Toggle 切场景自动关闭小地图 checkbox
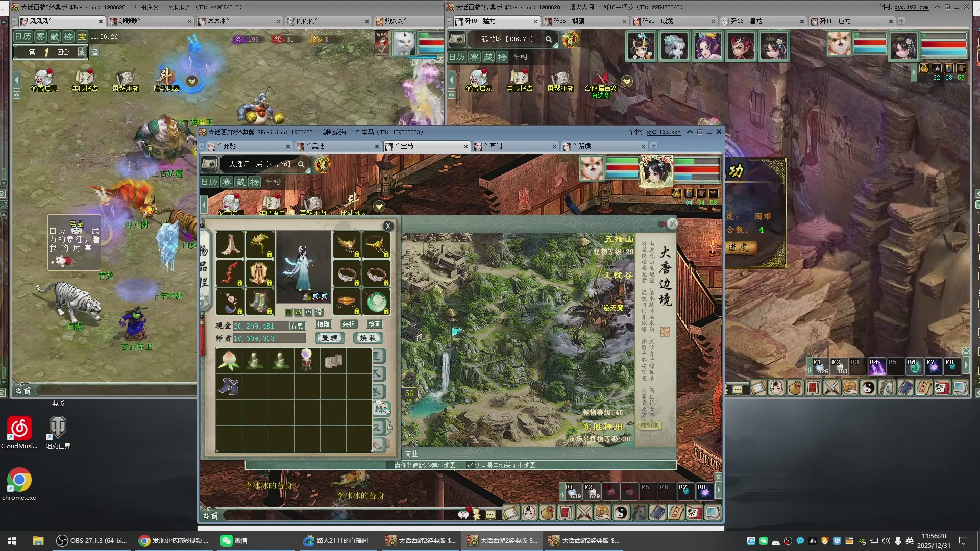This screenshot has width=980, height=551. (x=470, y=465)
